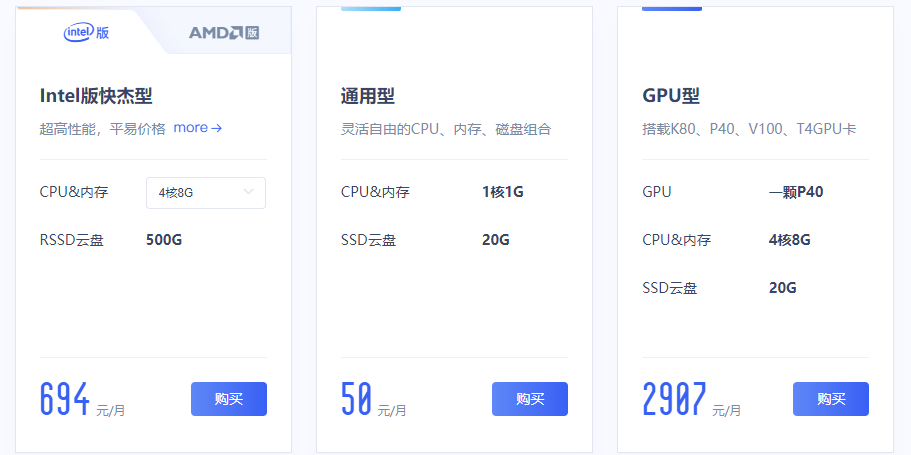
Task: Switch to the AMD版 tab
Action: coord(224,33)
